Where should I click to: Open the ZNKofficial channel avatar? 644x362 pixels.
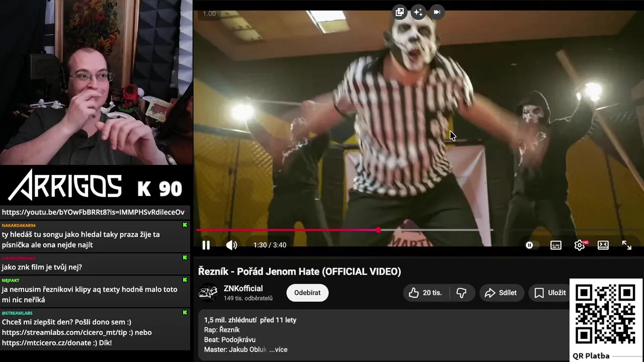click(208, 293)
